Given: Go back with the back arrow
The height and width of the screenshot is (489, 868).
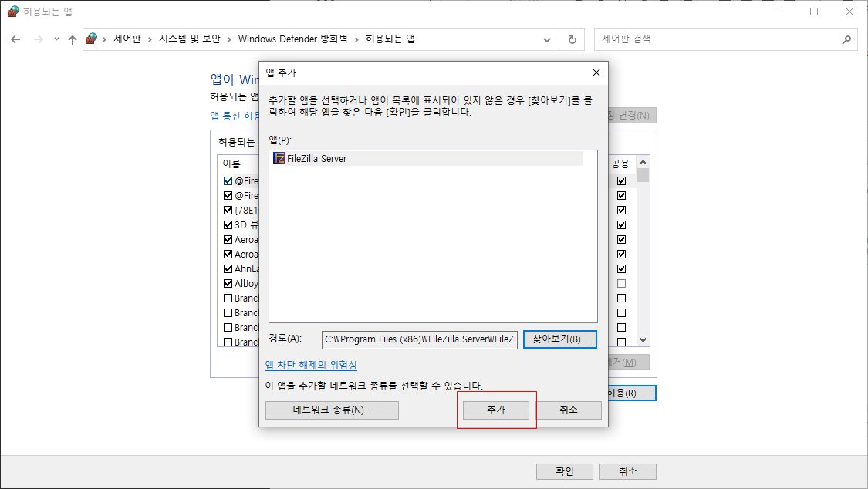Looking at the screenshot, I should point(15,39).
